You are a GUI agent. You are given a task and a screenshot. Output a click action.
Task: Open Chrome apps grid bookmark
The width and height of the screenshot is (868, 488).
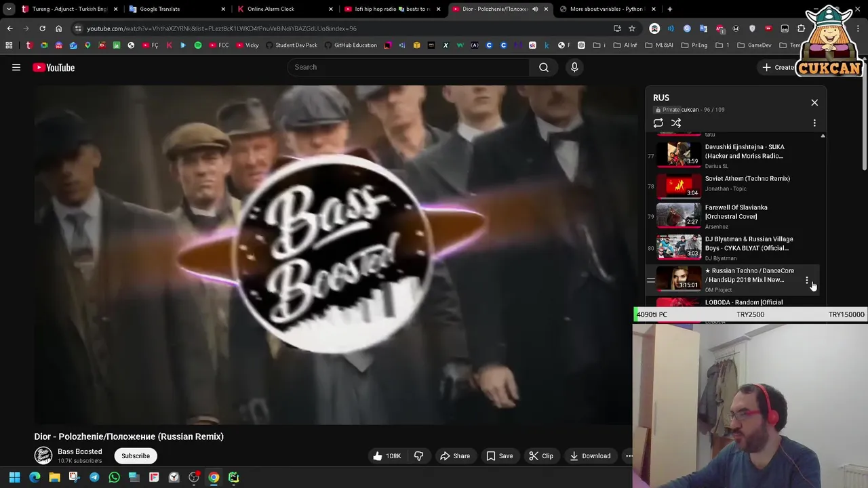tap(9, 45)
